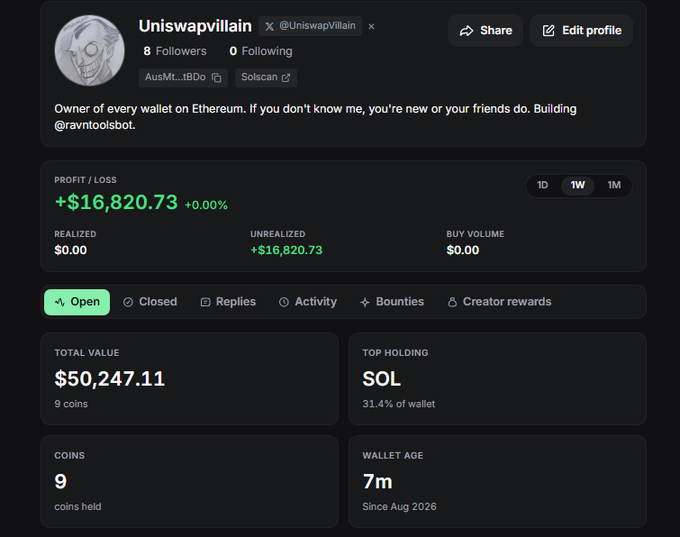View 8 Followers list
This screenshot has height=537, width=680.
coord(175,51)
